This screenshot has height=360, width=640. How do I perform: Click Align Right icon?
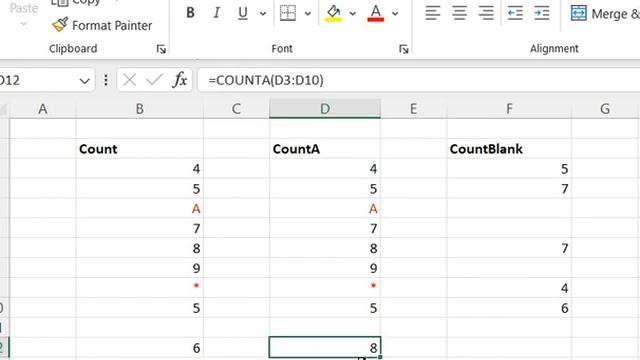[x=486, y=13]
